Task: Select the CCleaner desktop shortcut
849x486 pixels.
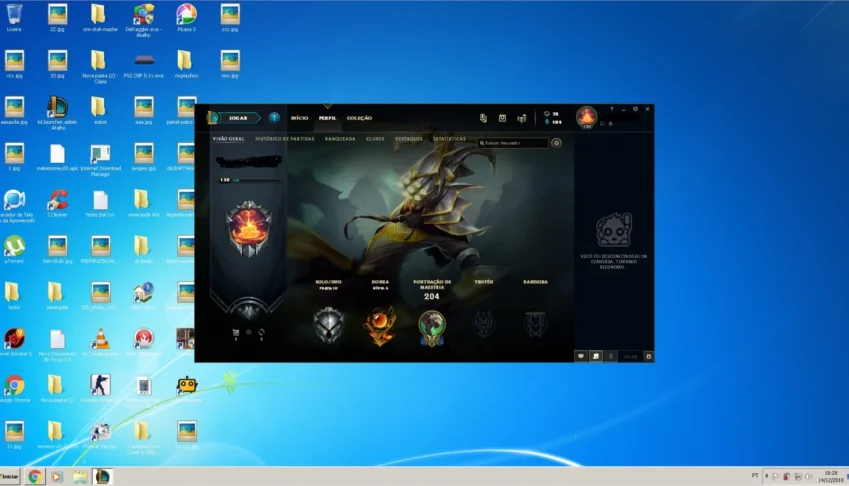Action: (x=57, y=203)
